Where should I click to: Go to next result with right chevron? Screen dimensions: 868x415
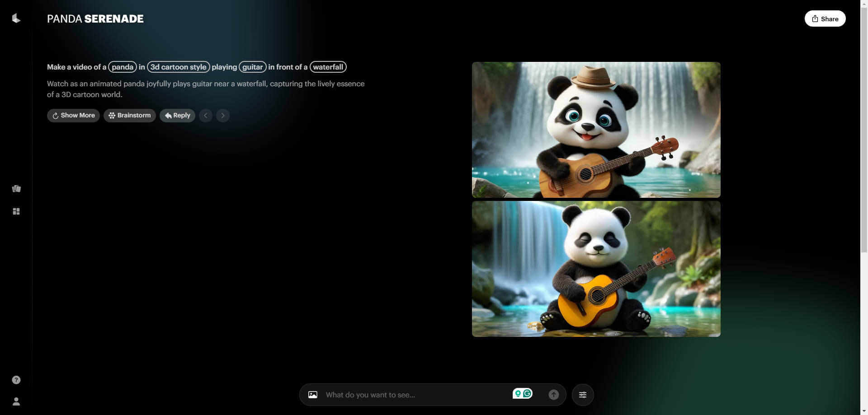223,116
